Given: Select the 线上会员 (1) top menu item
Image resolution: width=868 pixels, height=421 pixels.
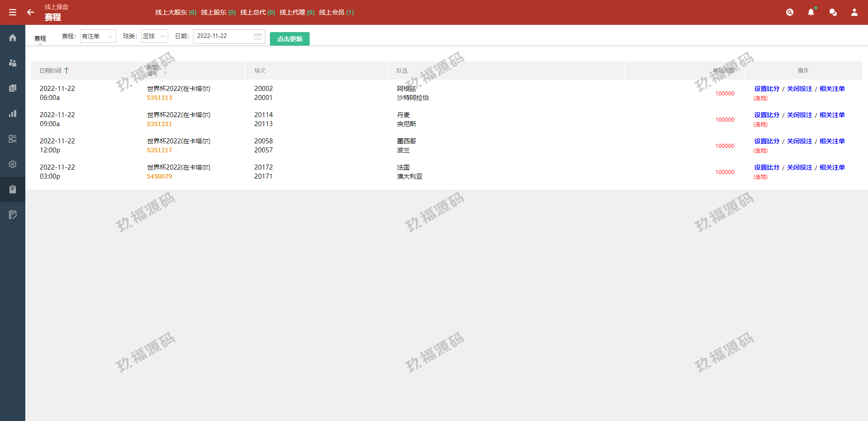Looking at the screenshot, I should 336,12.
